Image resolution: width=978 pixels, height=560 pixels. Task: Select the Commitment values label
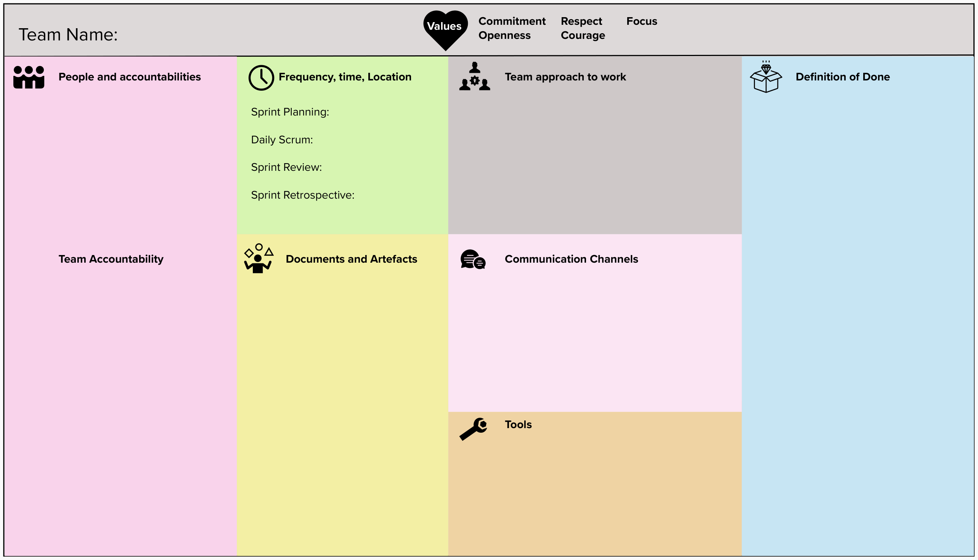[512, 19]
